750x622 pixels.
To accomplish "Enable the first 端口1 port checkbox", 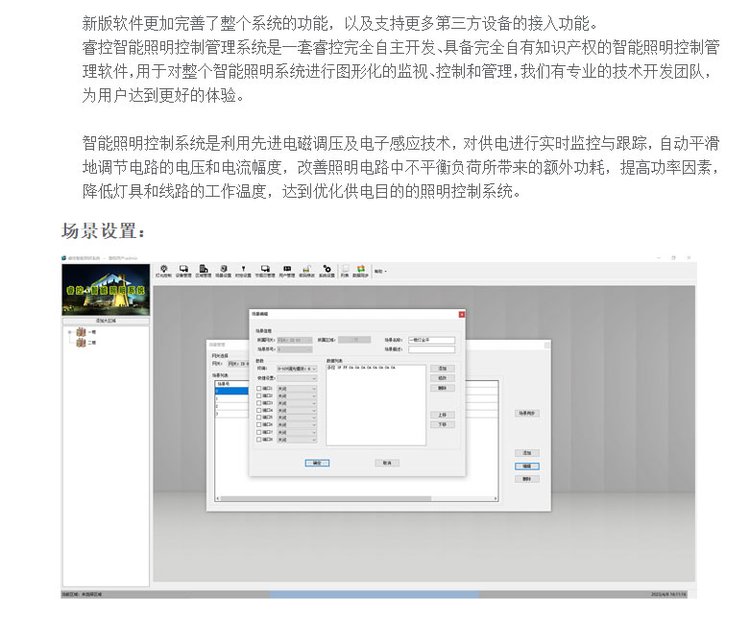I will pyautogui.click(x=259, y=389).
